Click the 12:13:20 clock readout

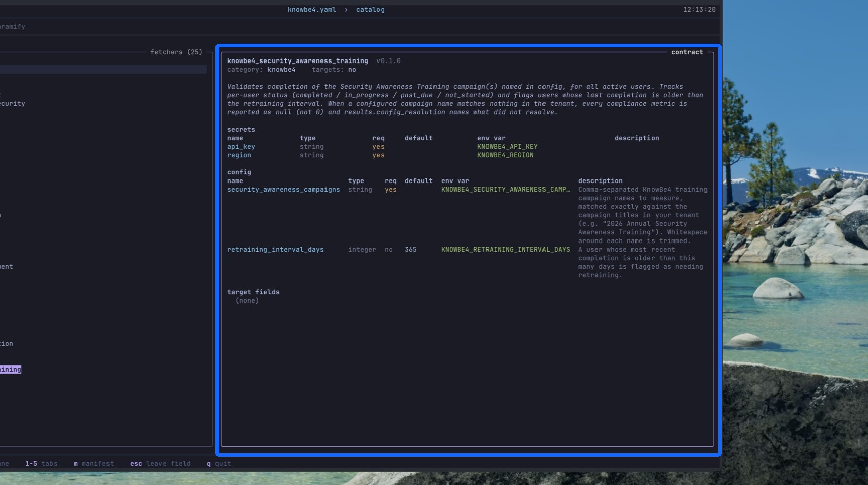tap(699, 10)
